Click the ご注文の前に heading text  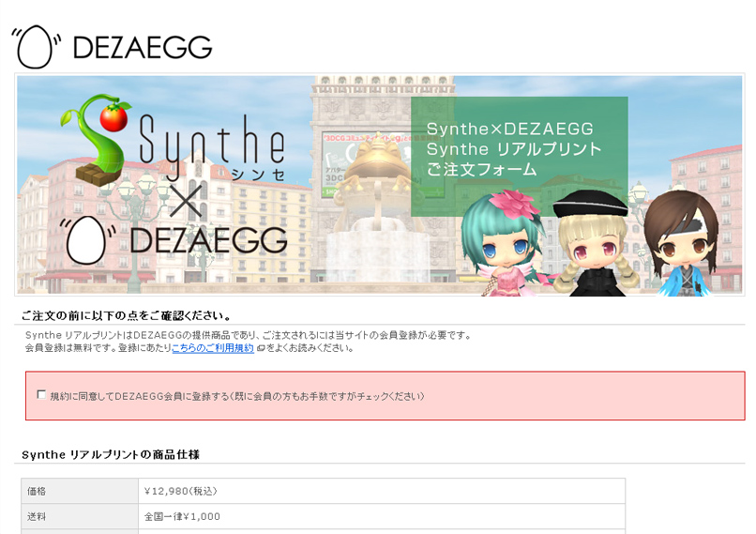click(x=127, y=316)
